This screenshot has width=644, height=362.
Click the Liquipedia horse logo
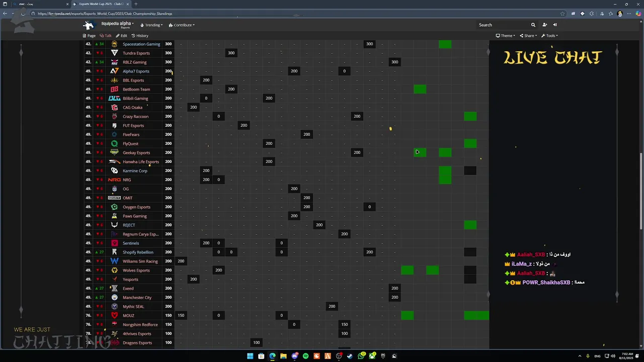pos(89,25)
